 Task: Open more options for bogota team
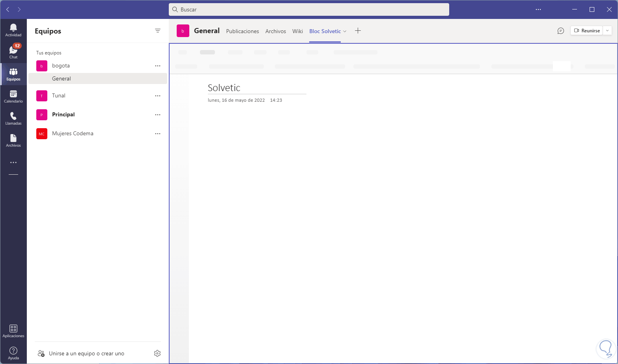158,66
